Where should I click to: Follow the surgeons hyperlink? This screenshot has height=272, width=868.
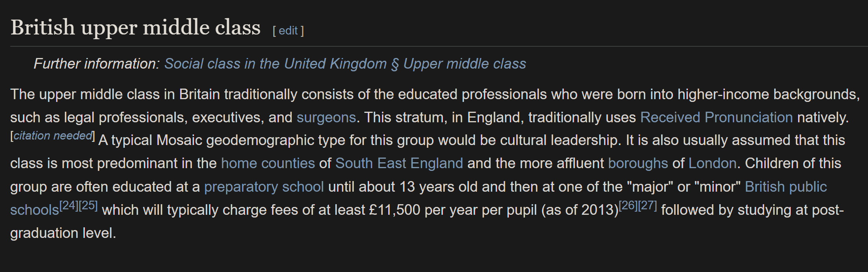point(326,117)
